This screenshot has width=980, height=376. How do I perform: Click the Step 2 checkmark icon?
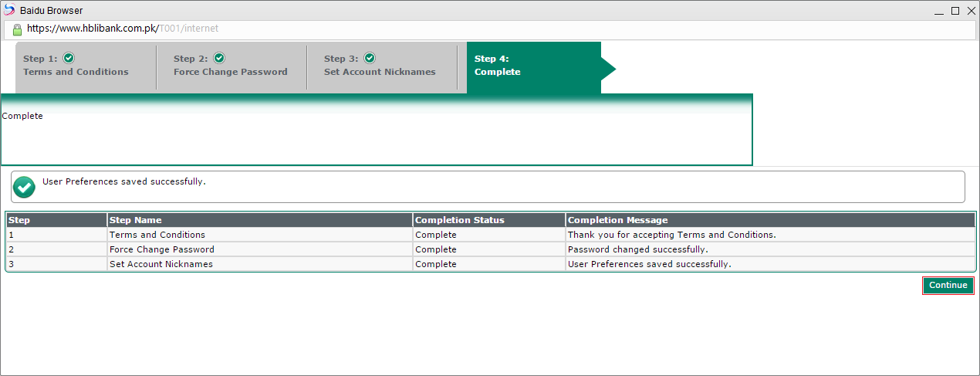point(219,58)
